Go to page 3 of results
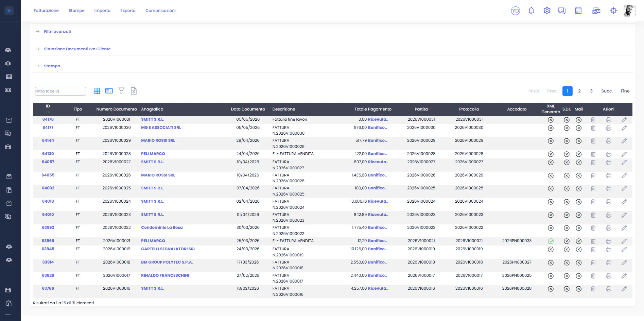The width and height of the screenshot is (644, 321). point(591,91)
